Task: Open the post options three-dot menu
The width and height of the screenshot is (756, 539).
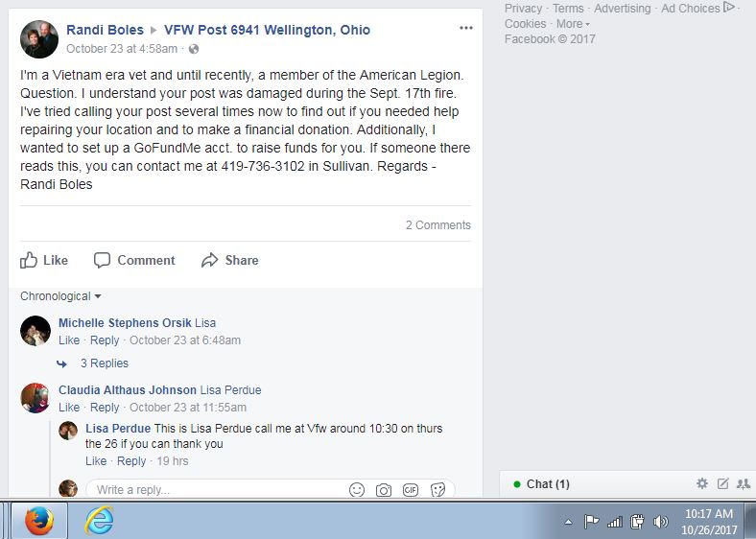Action: (x=465, y=28)
